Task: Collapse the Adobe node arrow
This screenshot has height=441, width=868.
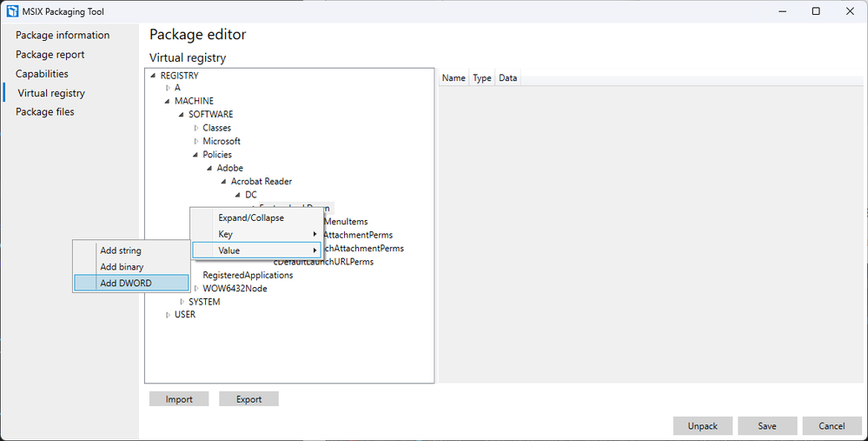Action: coord(209,168)
